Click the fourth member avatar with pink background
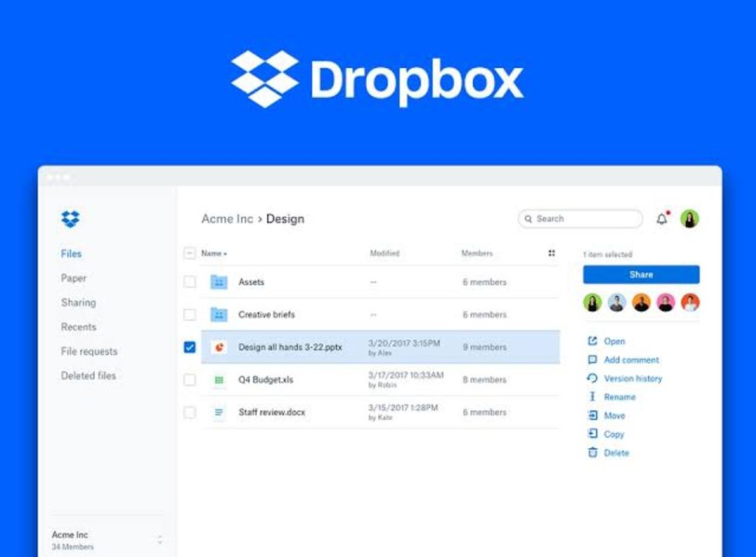This screenshot has width=756, height=557. coord(666,302)
